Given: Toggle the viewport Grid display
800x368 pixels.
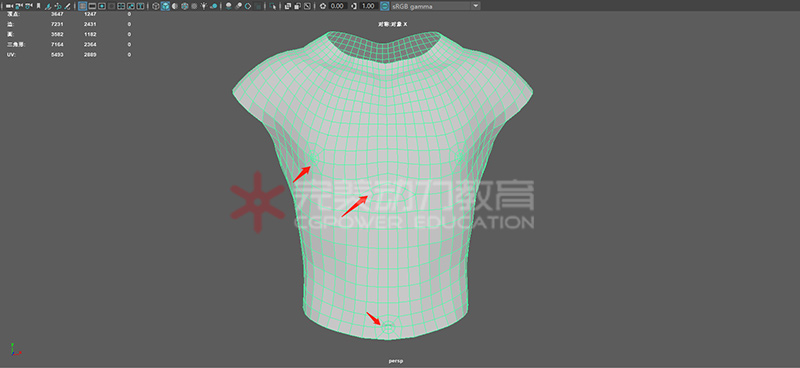Looking at the screenshot, I should pyautogui.click(x=82, y=6).
